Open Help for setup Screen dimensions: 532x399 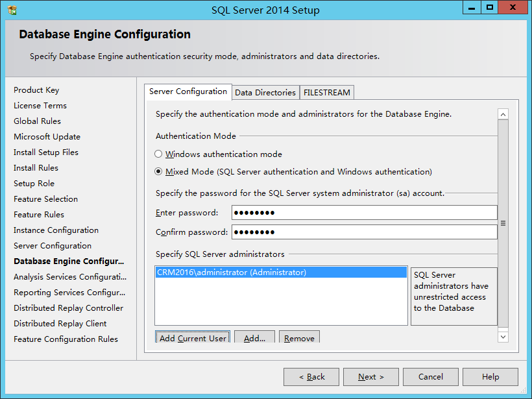pyautogui.click(x=490, y=377)
